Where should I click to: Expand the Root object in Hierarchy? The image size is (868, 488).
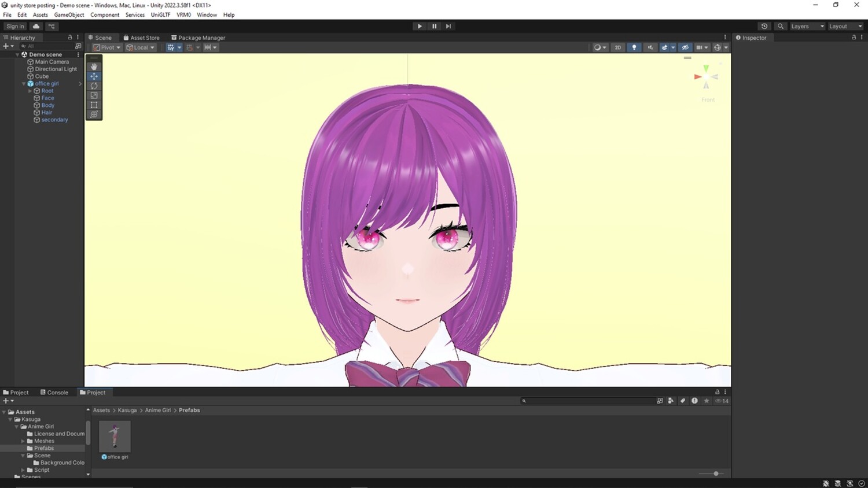click(x=30, y=91)
